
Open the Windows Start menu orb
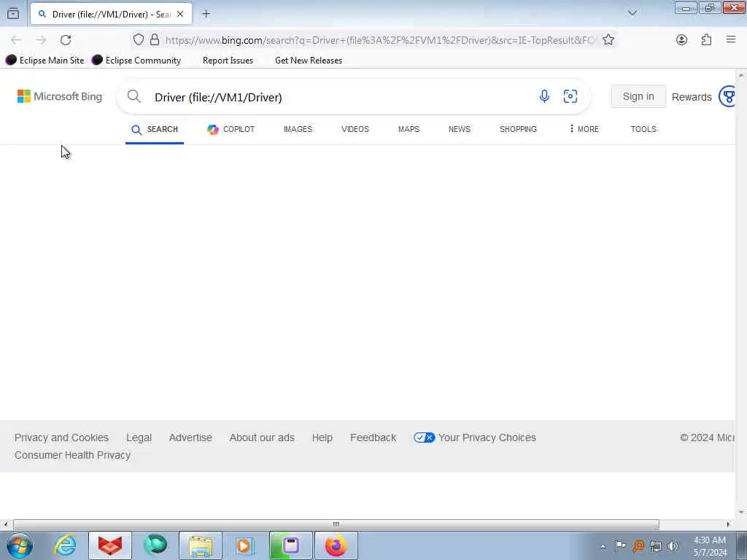20,545
